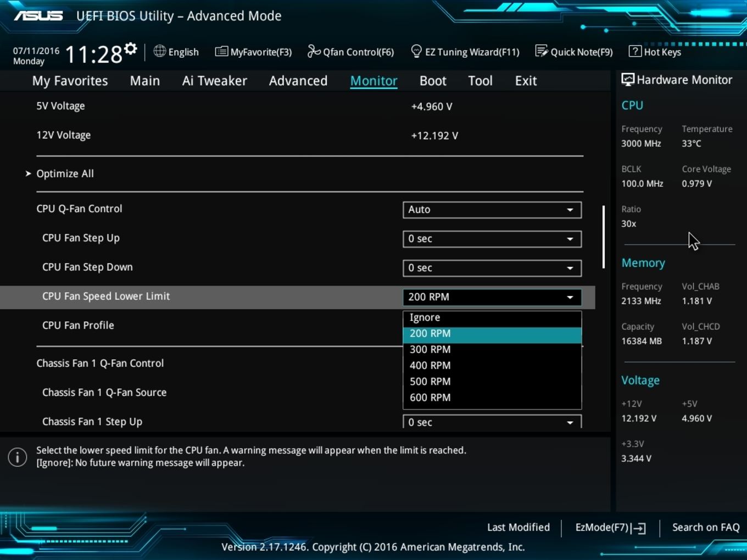
Task: Click the globe language icon
Action: pyautogui.click(x=159, y=51)
